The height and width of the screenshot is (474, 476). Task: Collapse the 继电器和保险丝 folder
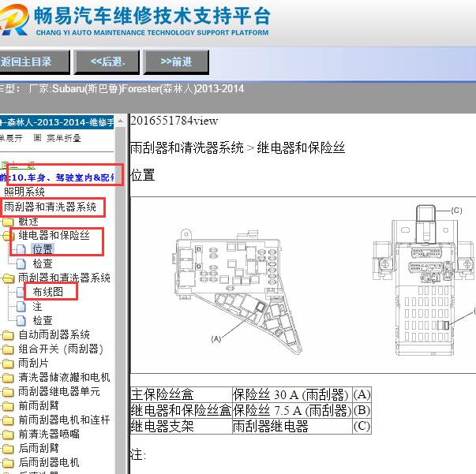tap(54, 235)
